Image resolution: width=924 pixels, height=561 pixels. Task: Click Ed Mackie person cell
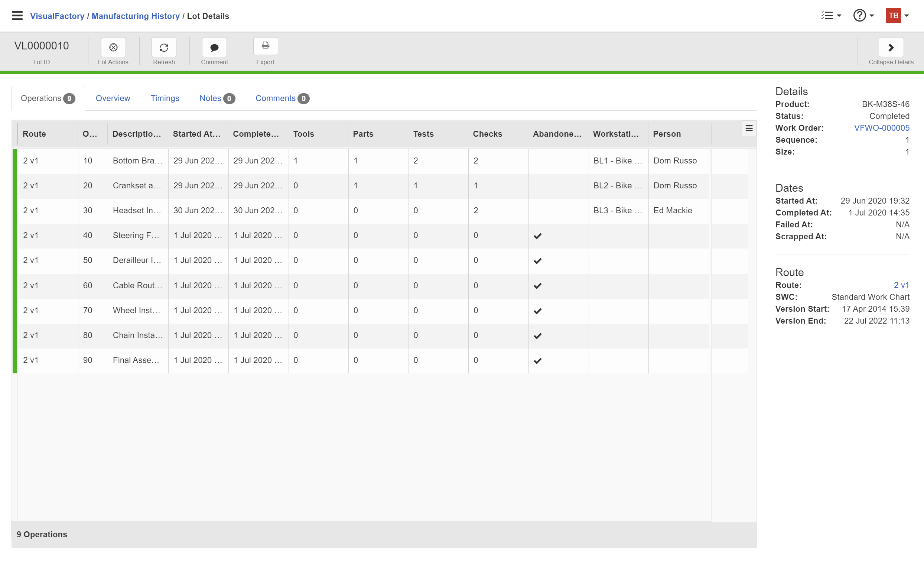679,211
